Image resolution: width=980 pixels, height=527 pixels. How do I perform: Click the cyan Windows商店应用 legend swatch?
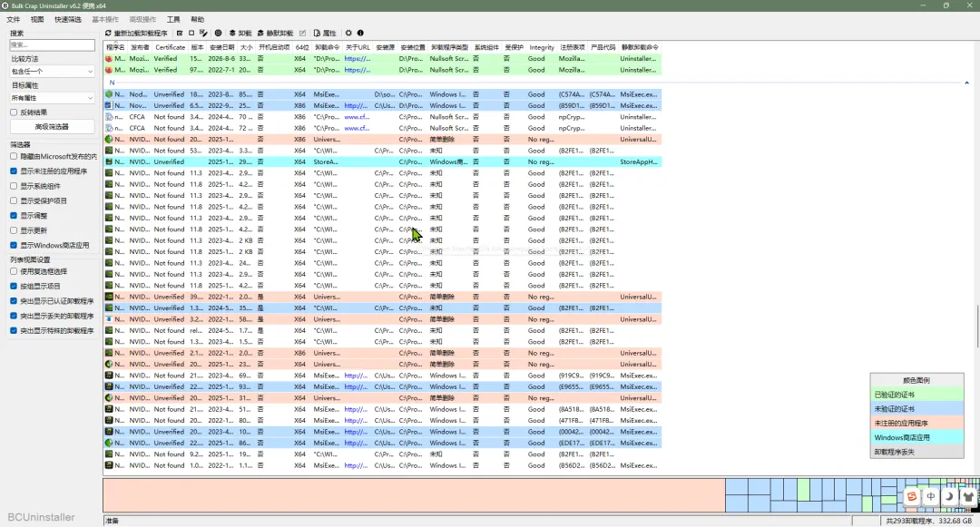click(x=916, y=438)
